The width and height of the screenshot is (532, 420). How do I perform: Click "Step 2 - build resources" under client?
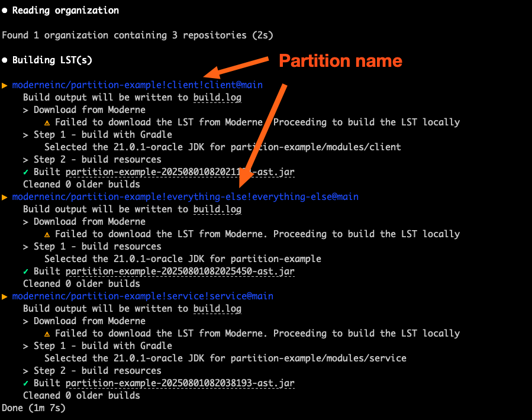click(x=98, y=160)
